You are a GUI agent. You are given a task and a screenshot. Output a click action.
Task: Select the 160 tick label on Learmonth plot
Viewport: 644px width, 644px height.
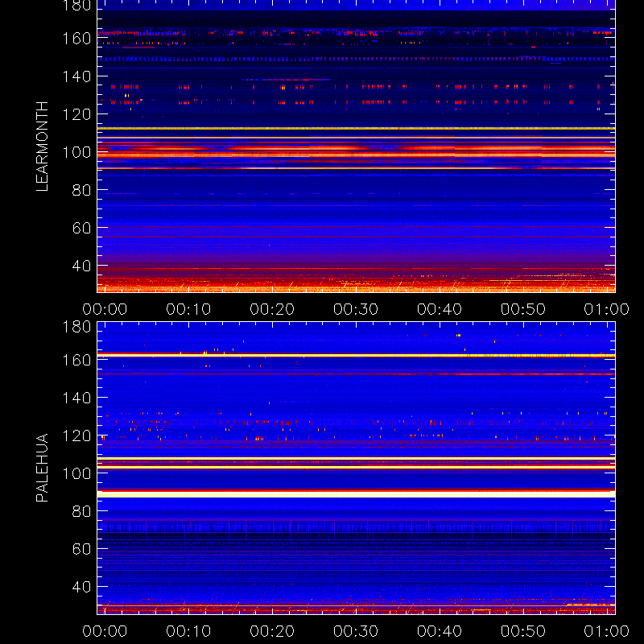[x=76, y=39]
